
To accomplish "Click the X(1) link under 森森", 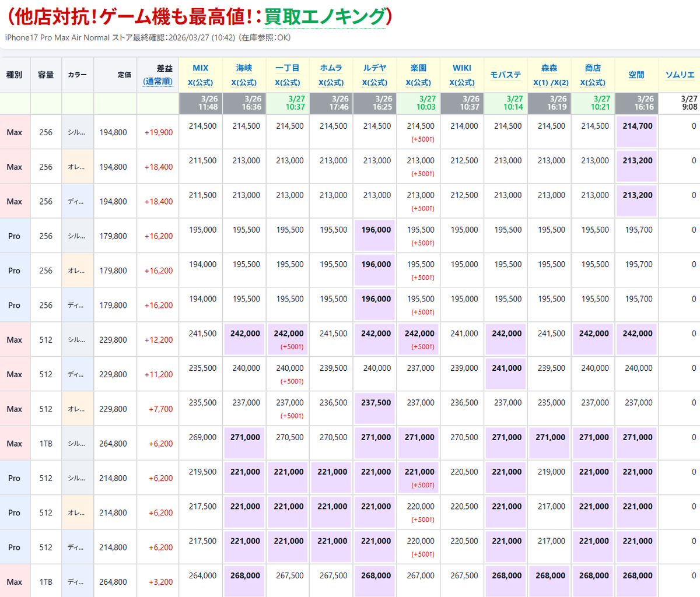I will tap(541, 82).
